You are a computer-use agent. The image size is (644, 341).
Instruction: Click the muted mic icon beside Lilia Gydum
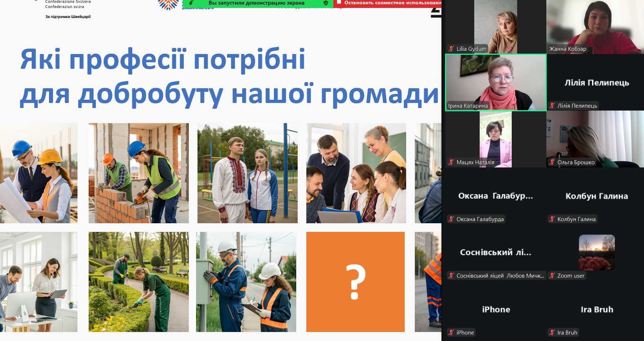pos(451,49)
